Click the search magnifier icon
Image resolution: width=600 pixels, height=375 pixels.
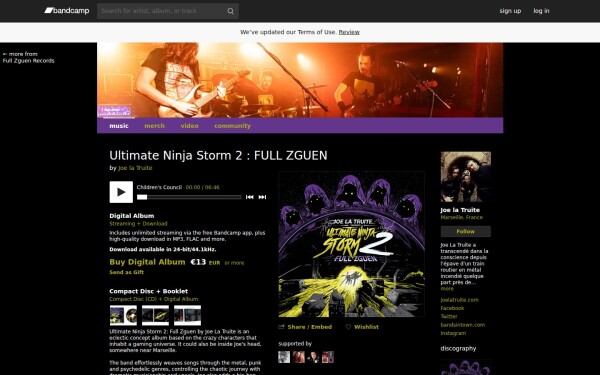click(230, 11)
